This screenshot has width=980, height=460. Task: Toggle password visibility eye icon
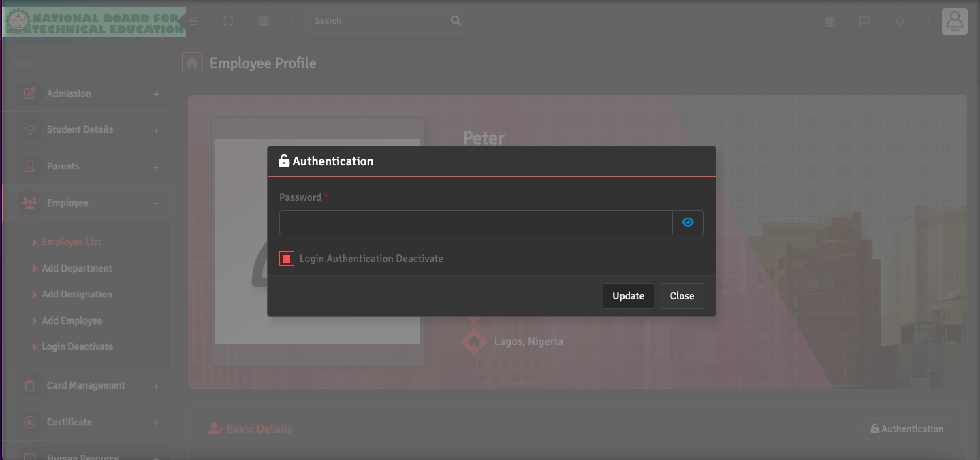tap(688, 223)
